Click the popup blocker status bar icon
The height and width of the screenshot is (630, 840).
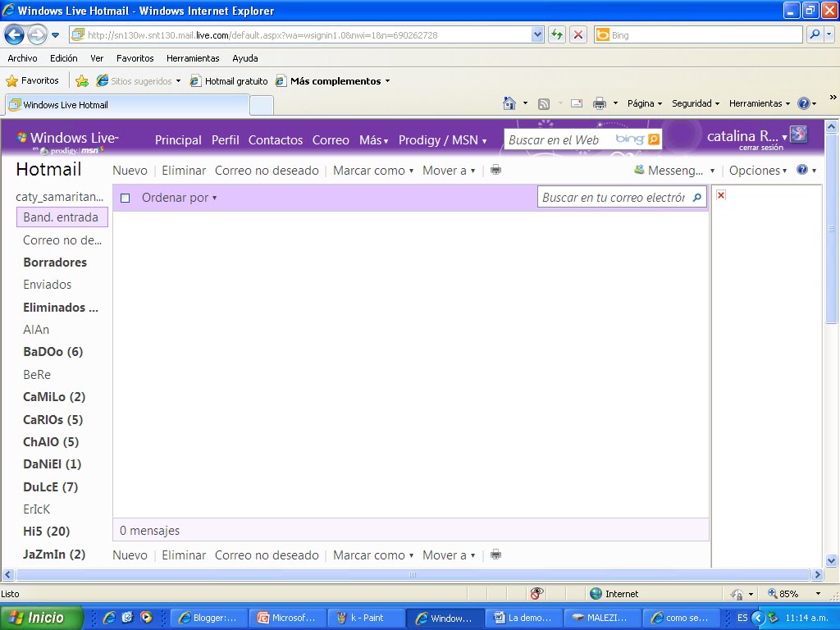pyautogui.click(x=536, y=593)
